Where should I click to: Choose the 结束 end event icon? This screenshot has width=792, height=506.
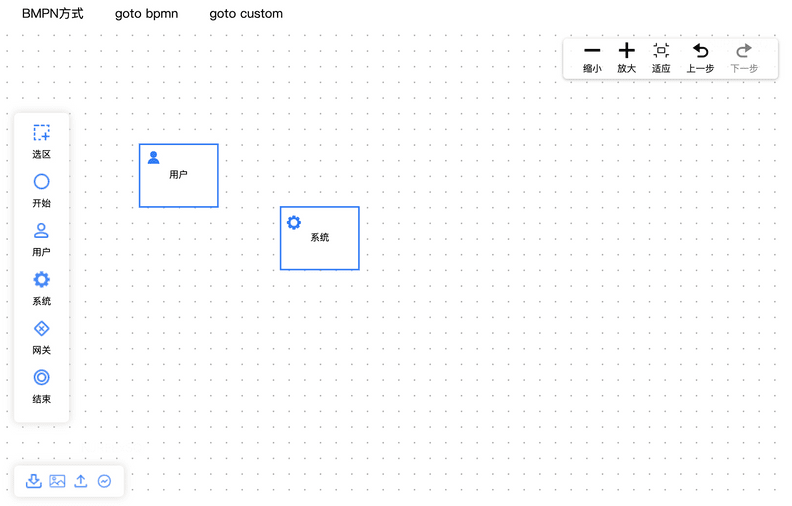pos(41,378)
